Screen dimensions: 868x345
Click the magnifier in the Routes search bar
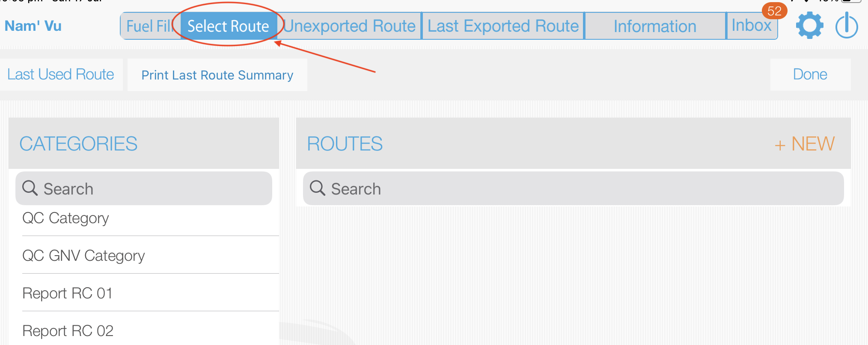coord(317,187)
